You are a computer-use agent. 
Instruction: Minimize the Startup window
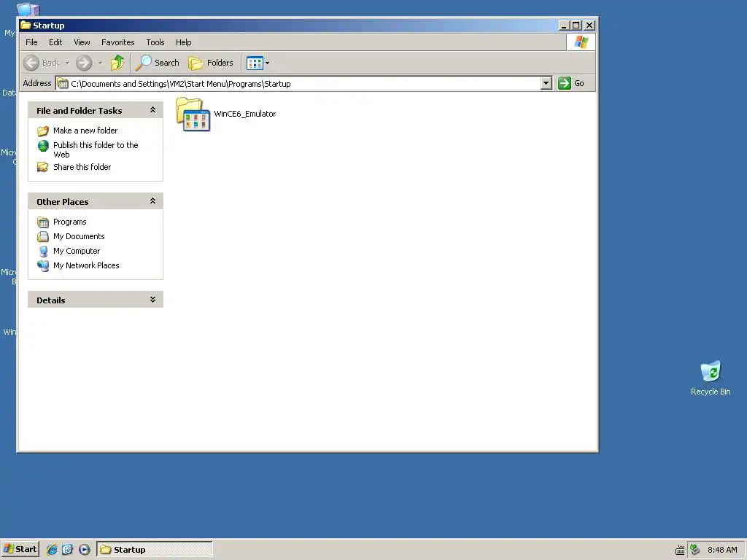tap(564, 26)
